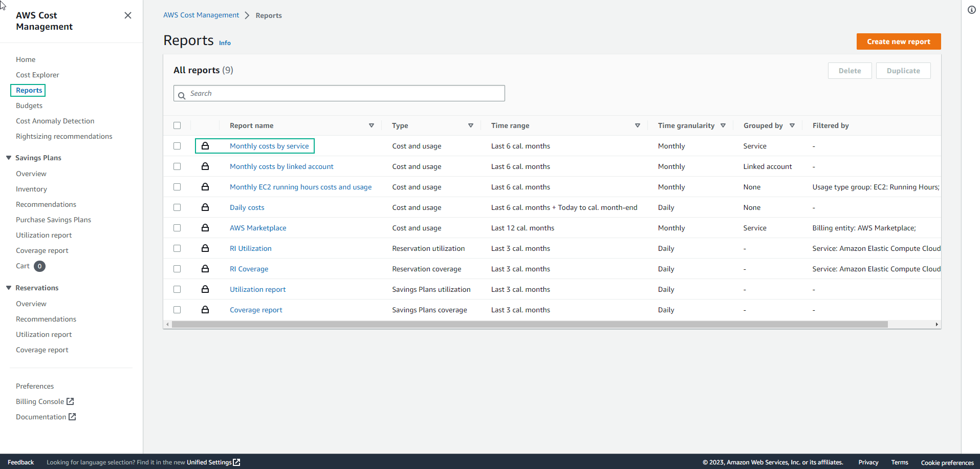This screenshot has width=980, height=469.
Task: Click lock icon in Coverage report row
Action: click(205, 310)
